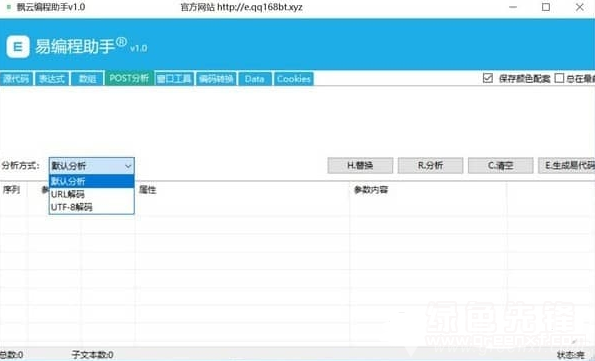Minimize the window with the dash button
The image size is (595, 361).
(513, 7)
